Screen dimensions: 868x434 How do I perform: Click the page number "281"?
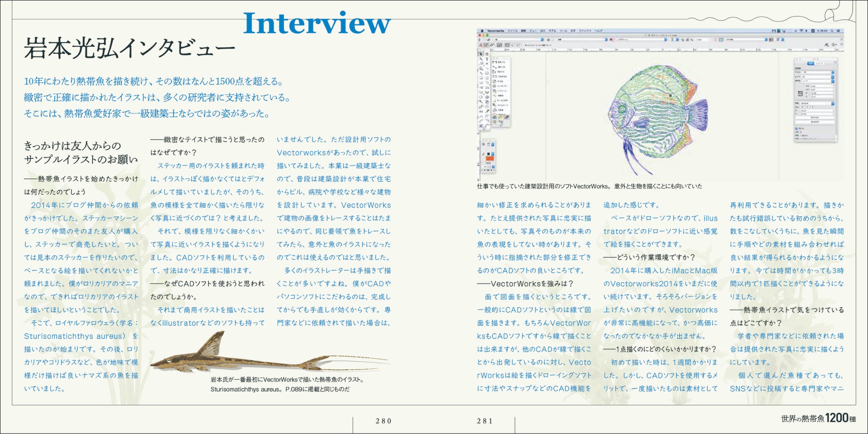(485, 421)
